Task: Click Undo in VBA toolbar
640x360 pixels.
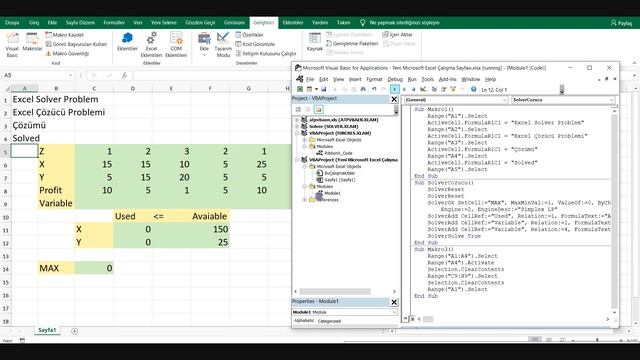Action: point(374,89)
